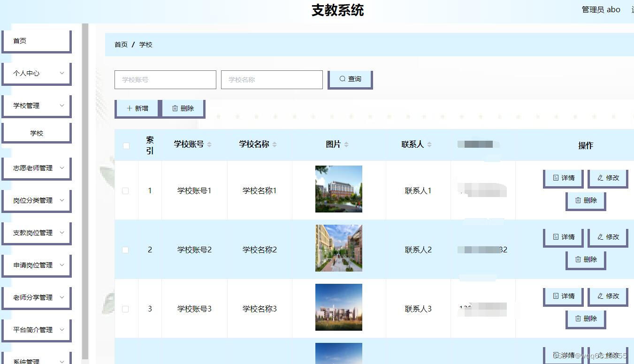Click 修改 for 学校名称1 row
Viewport: 634px width, 364px height.
[608, 178]
